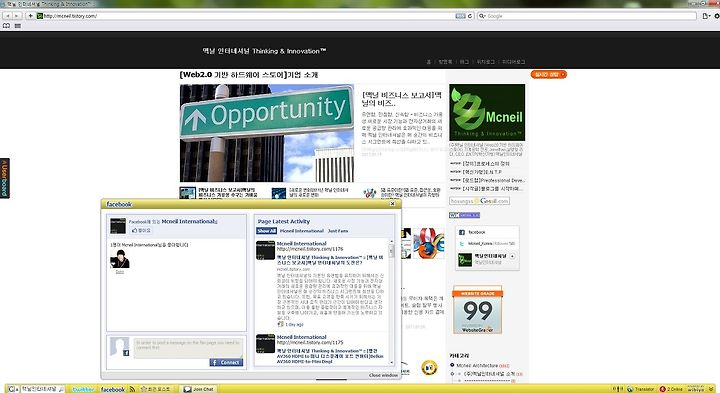Image resolution: width=720 pixels, height=393 pixels.
Task: Open the Translator tool on bottom toolbar
Action: click(x=641, y=389)
